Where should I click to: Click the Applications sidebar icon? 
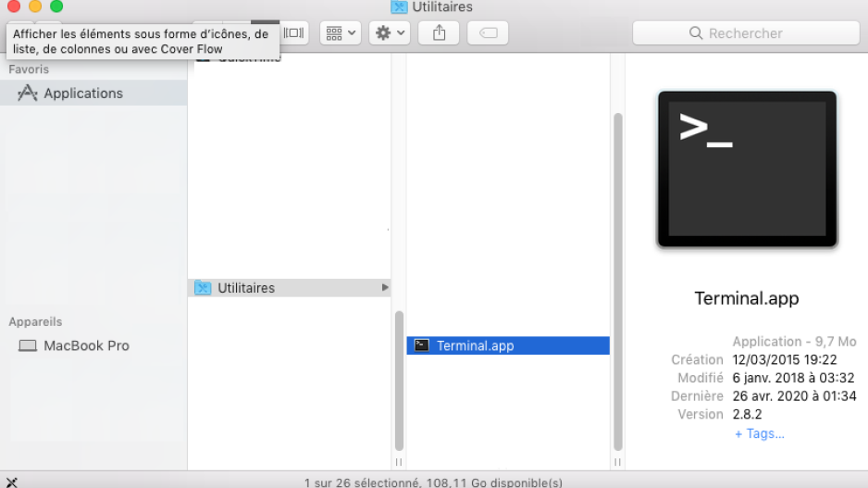pos(27,93)
